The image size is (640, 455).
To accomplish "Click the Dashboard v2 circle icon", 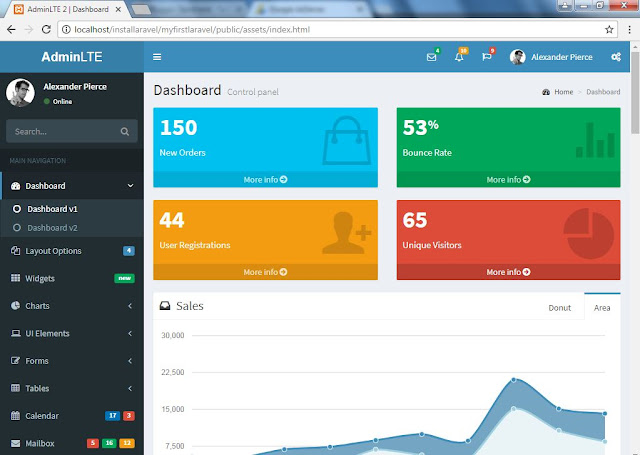I will pyautogui.click(x=17, y=228).
